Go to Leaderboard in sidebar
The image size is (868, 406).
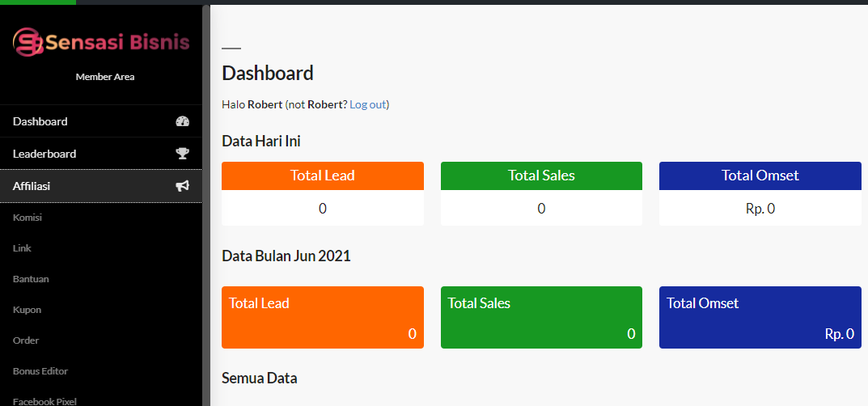[x=44, y=154]
